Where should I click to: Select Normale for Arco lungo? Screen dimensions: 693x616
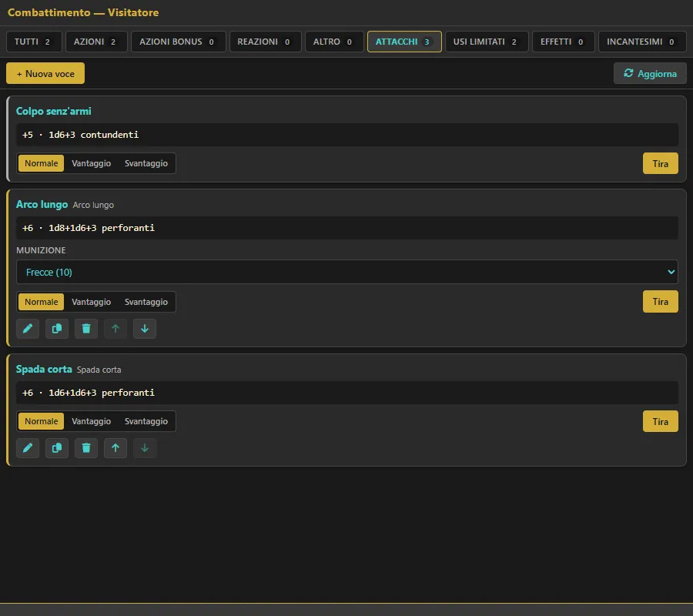pyautogui.click(x=41, y=302)
